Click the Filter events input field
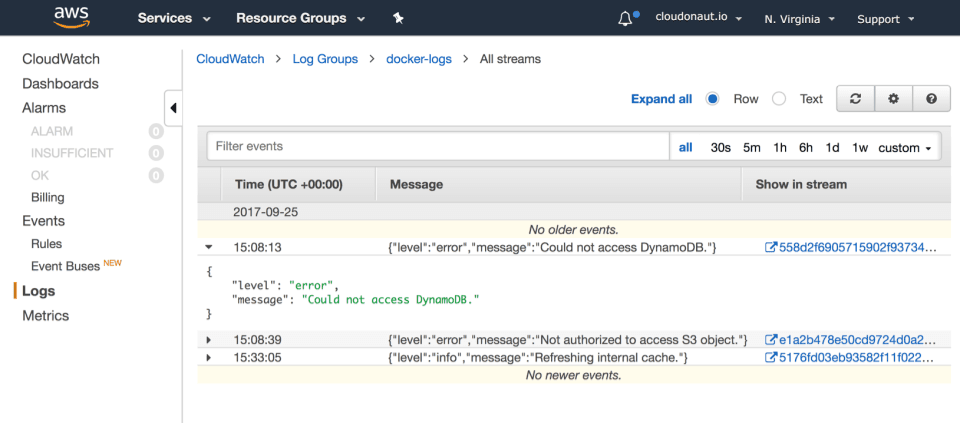This screenshot has height=423, width=960. pyautogui.click(x=437, y=146)
